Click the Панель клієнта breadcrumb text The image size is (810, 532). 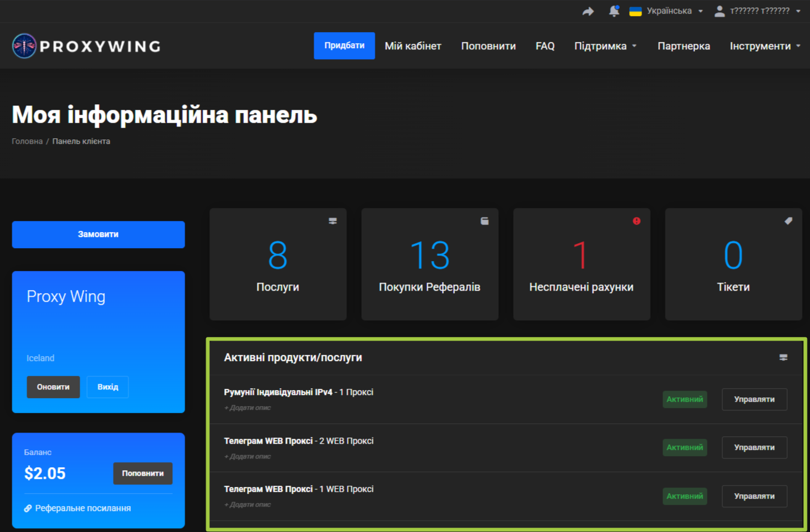click(x=81, y=141)
